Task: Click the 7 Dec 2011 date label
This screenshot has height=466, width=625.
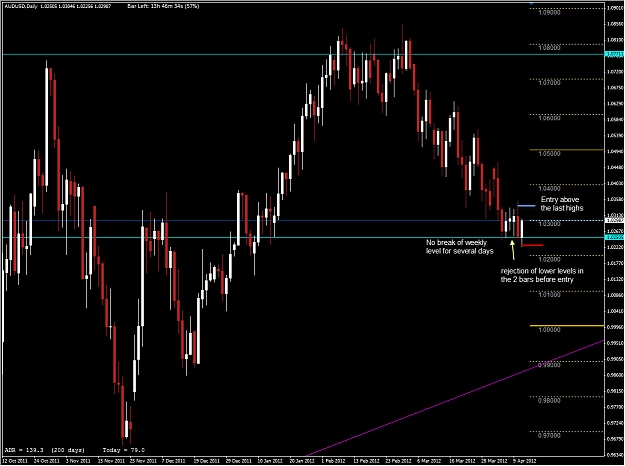Action: tap(175, 460)
